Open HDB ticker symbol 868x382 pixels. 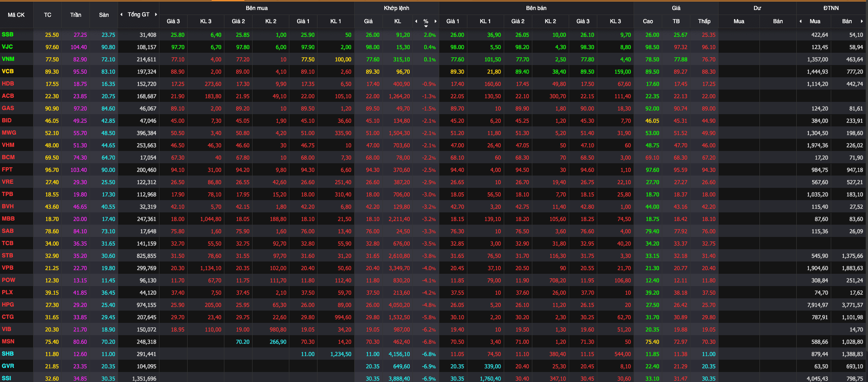click(8, 84)
